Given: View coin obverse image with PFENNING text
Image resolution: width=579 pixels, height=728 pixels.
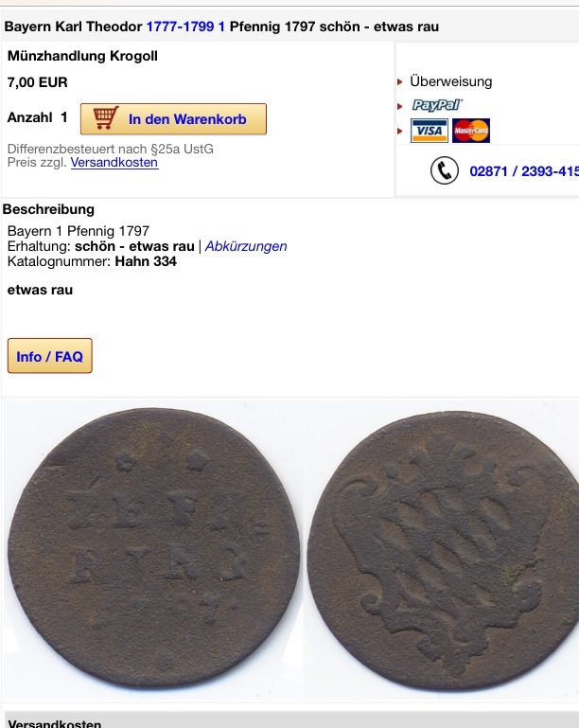Looking at the screenshot, I should point(153,548).
